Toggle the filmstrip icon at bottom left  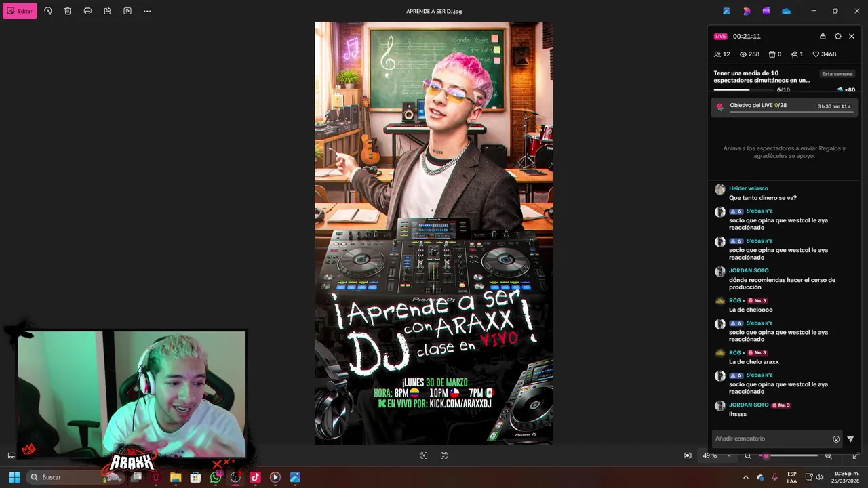pyautogui.click(x=12, y=455)
